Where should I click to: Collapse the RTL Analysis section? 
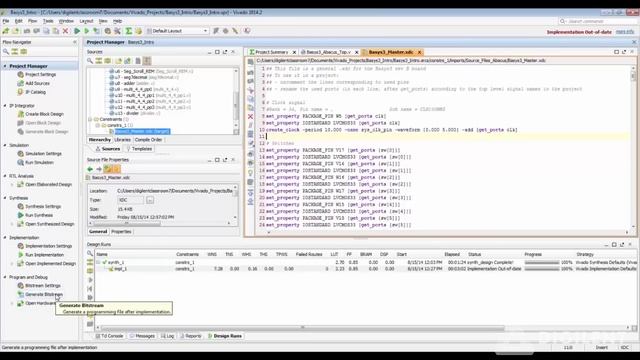click(x=5, y=176)
